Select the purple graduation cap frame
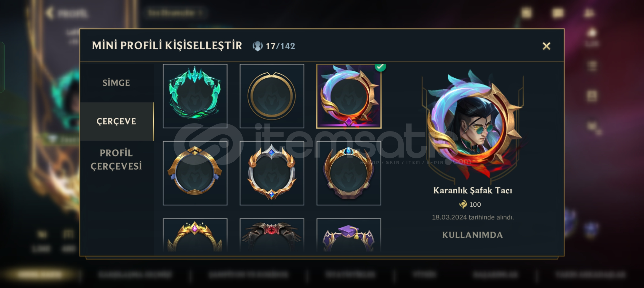 click(x=349, y=235)
